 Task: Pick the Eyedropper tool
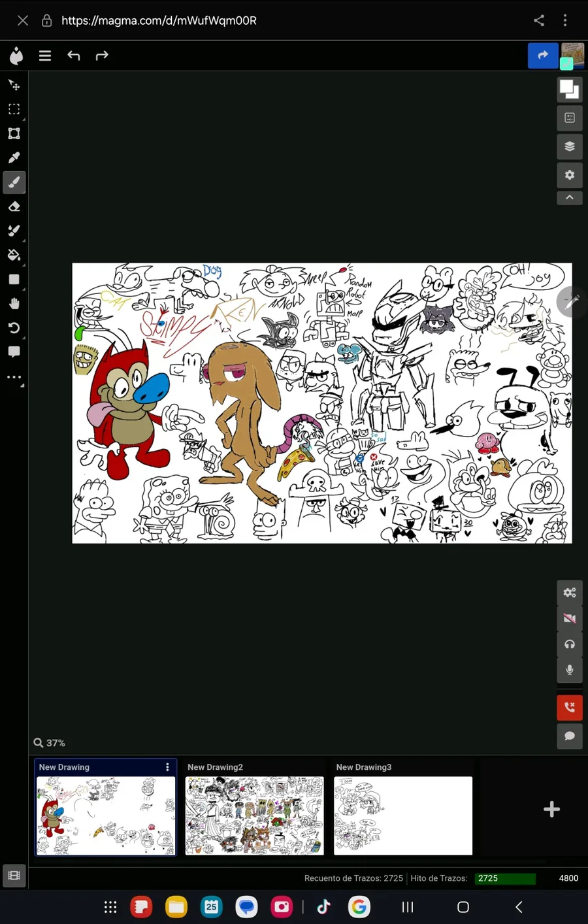pyautogui.click(x=14, y=157)
